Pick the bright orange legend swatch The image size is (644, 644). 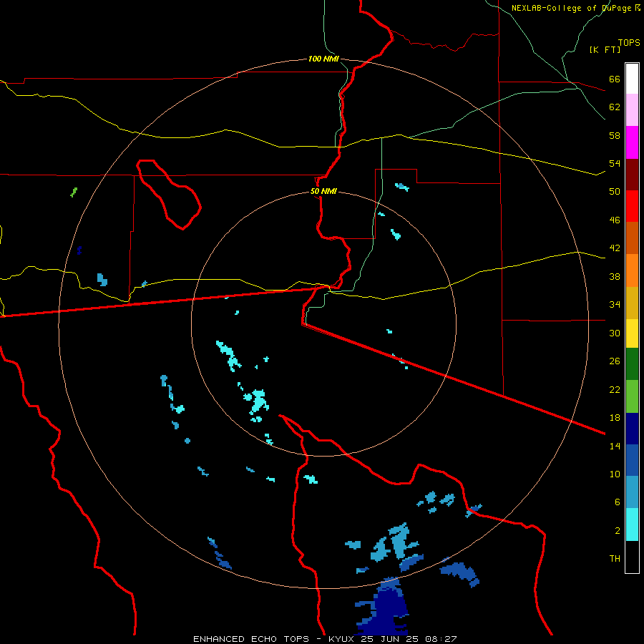point(632,270)
